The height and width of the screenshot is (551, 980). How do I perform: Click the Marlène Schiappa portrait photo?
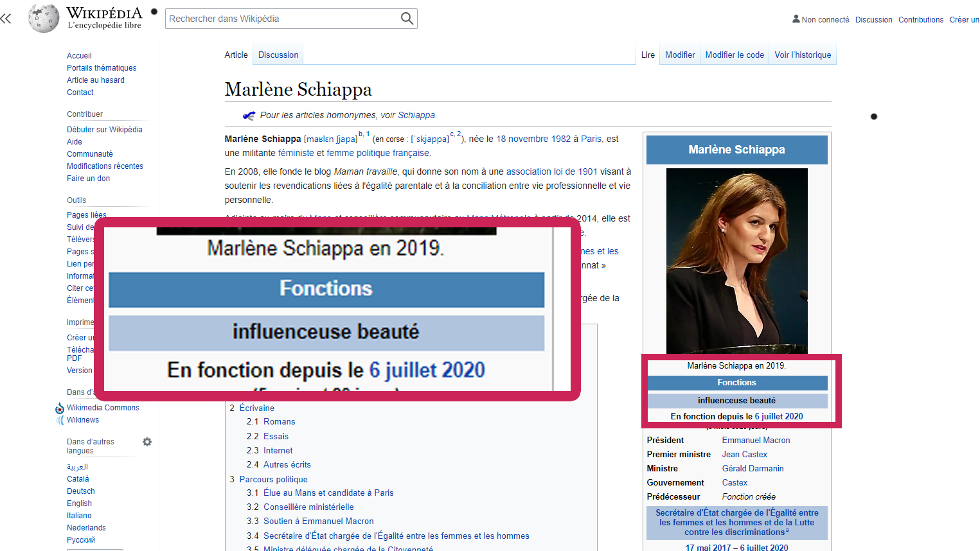(736, 261)
